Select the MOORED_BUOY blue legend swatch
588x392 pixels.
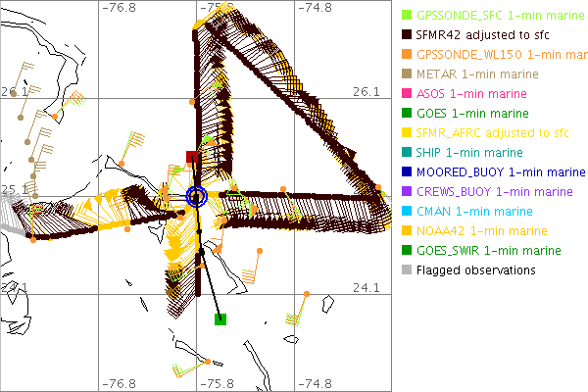pos(407,172)
